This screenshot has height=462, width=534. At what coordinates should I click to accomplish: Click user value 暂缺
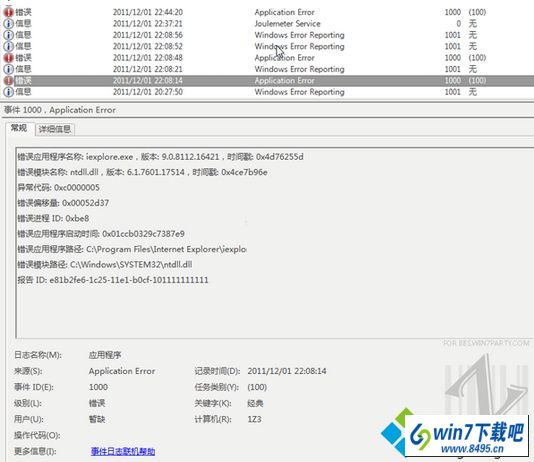coord(97,419)
